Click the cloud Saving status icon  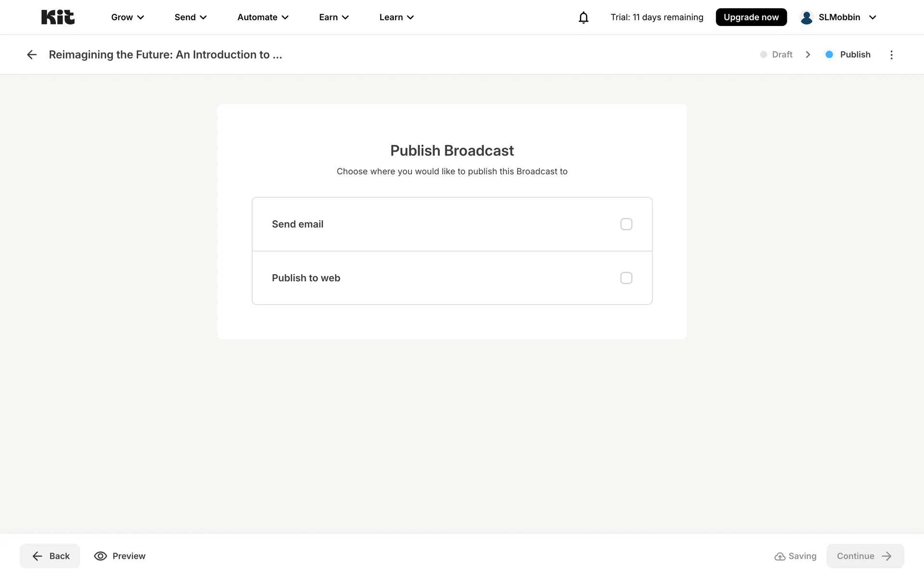pos(780,556)
